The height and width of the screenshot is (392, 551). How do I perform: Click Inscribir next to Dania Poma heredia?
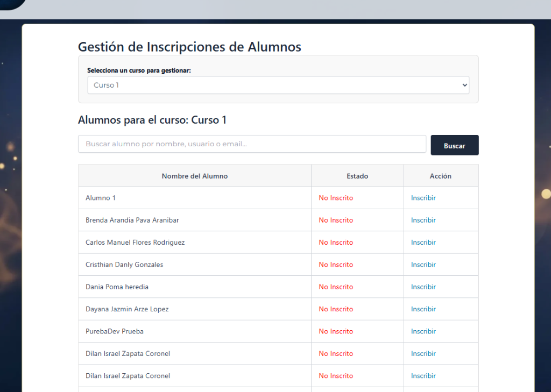[423, 287]
